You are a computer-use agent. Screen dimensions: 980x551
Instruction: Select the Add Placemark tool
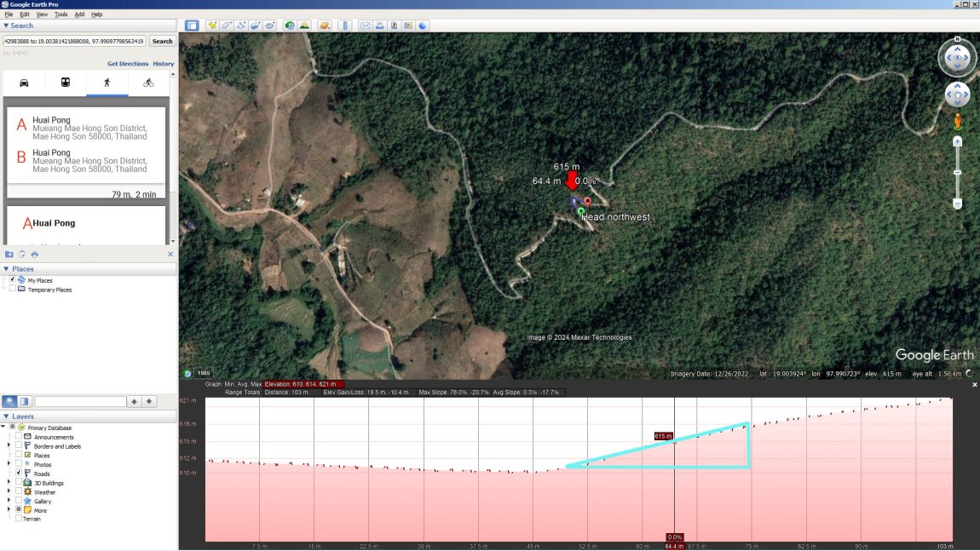tap(213, 26)
